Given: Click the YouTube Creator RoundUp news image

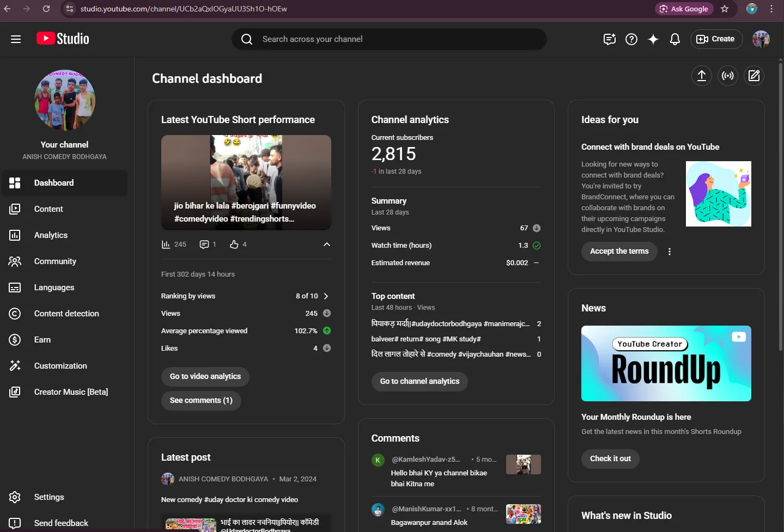Looking at the screenshot, I should 666,364.
